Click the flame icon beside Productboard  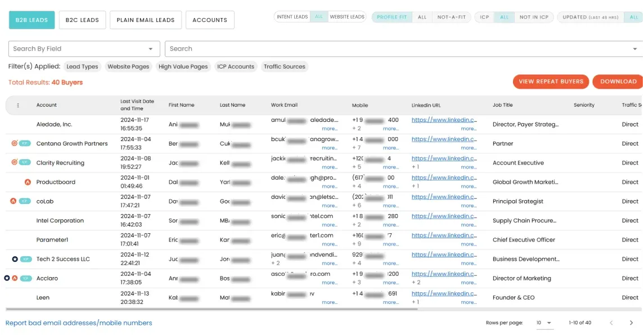(x=27, y=182)
